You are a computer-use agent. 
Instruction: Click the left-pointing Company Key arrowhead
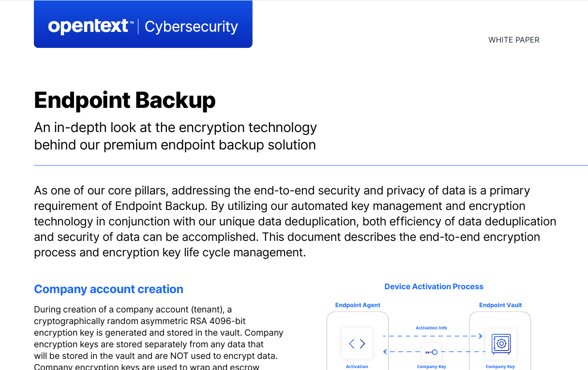[385, 352]
